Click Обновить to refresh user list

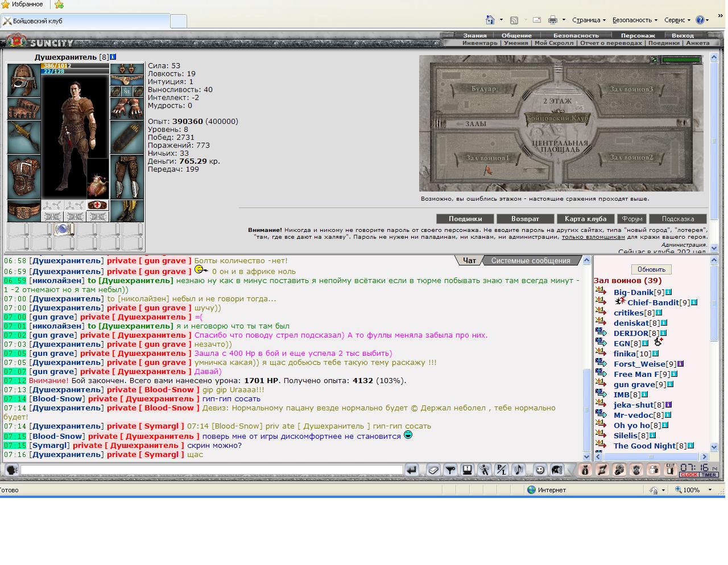(x=651, y=269)
